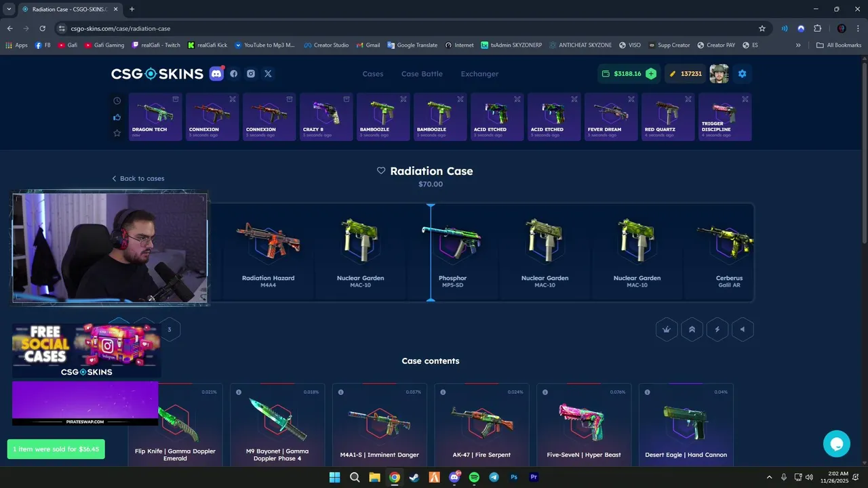Open Steam from the taskbar

[414, 477]
